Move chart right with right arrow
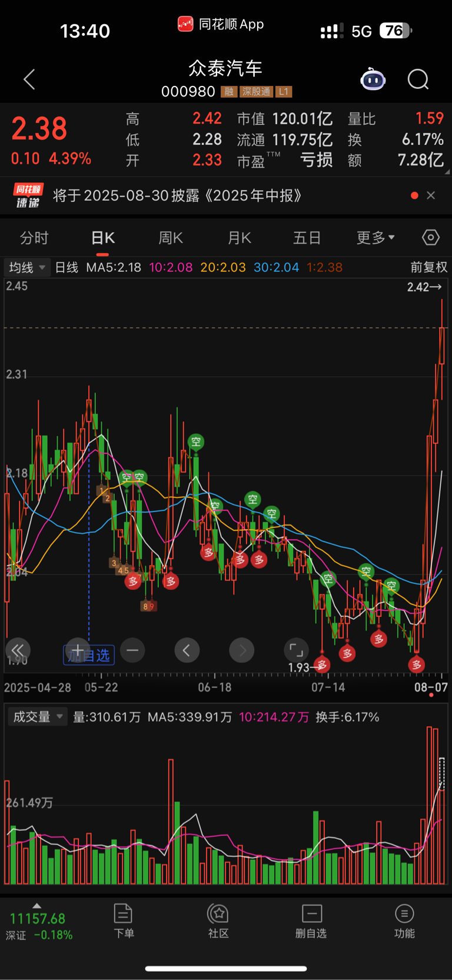Viewport: 452px width, 980px height. click(242, 650)
